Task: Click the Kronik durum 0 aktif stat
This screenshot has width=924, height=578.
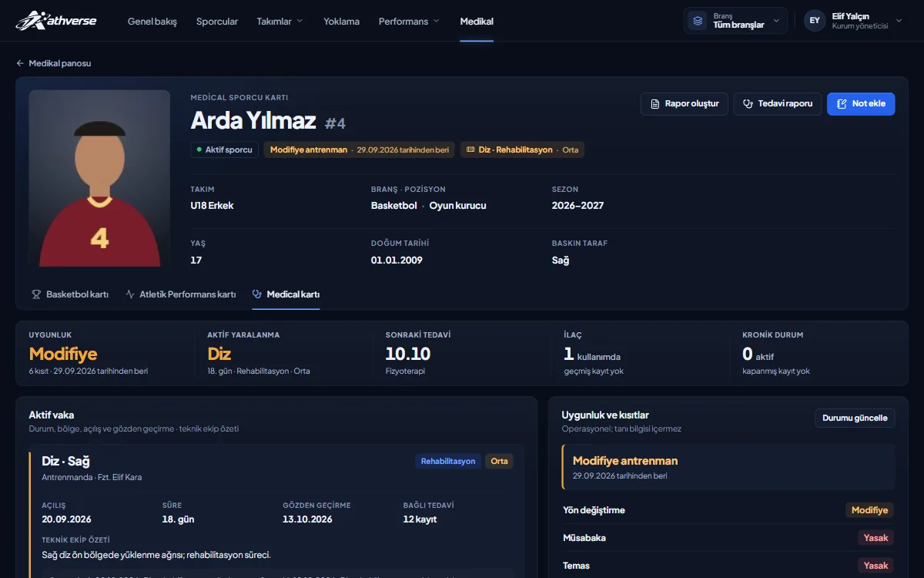Action: click(758, 355)
